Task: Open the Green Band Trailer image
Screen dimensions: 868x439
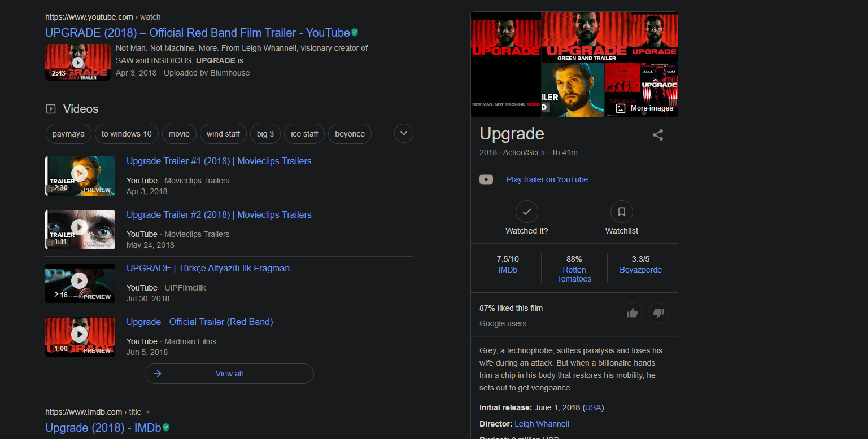Action: (x=586, y=37)
